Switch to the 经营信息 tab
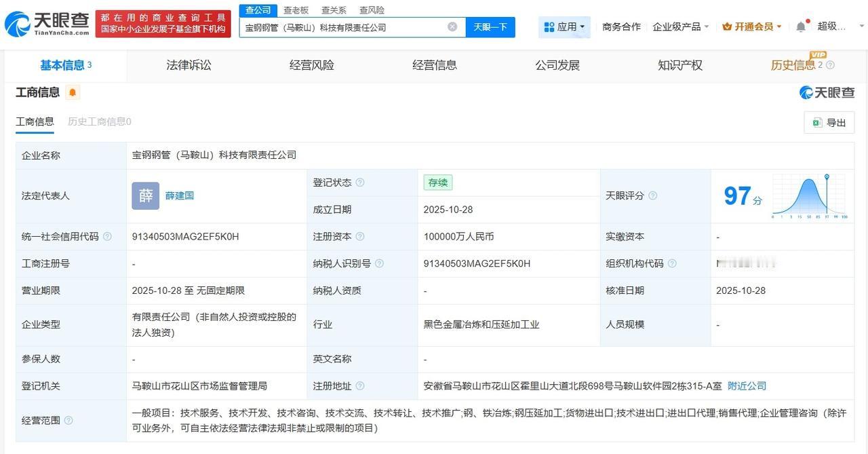The width and height of the screenshot is (868, 454). point(435,65)
